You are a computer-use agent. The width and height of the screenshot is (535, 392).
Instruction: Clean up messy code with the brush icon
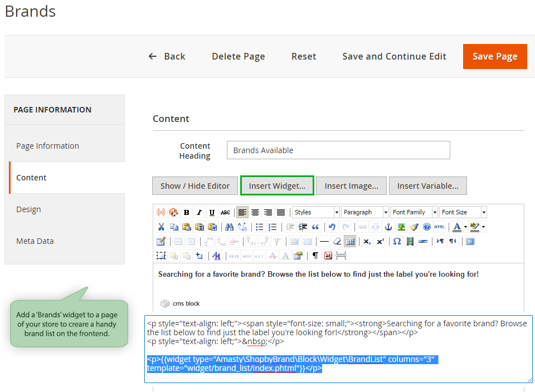[x=414, y=227]
